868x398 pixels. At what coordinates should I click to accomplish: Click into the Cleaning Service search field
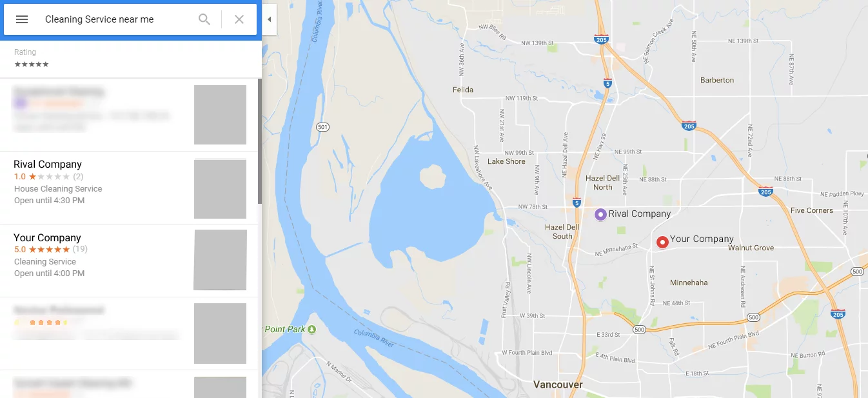[116, 19]
